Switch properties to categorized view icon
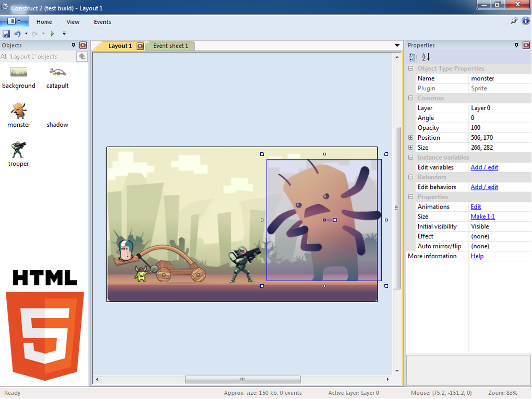This screenshot has width=532, height=399. 413,57
